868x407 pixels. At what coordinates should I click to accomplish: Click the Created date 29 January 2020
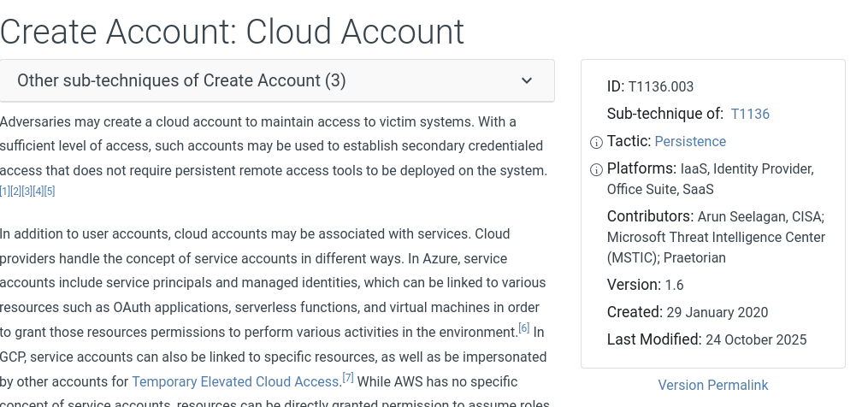point(717,312)
